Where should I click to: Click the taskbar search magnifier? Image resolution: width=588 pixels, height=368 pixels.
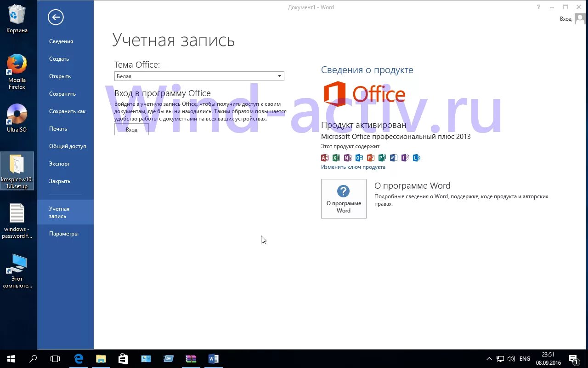point(33,359)
